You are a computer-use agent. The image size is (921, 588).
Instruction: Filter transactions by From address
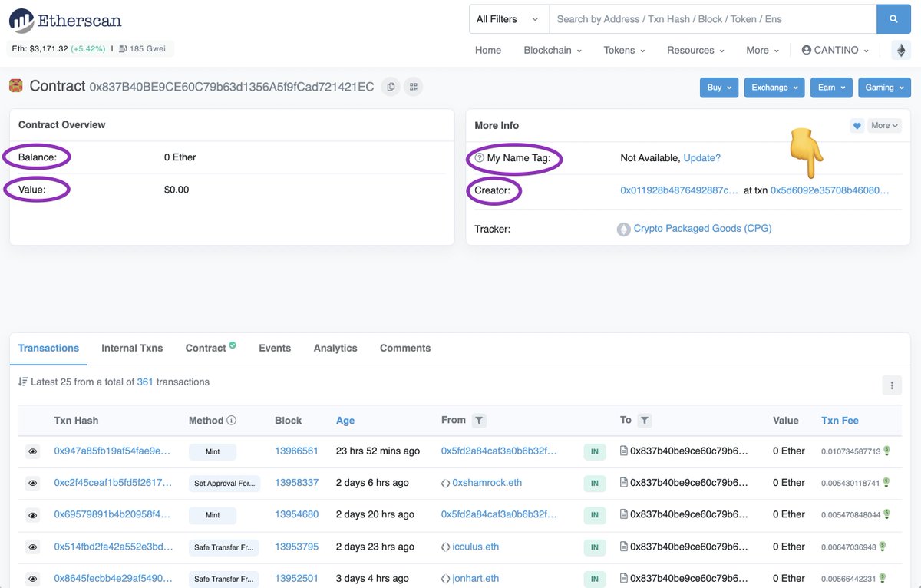pyautogui.click(x=479, y=421)
